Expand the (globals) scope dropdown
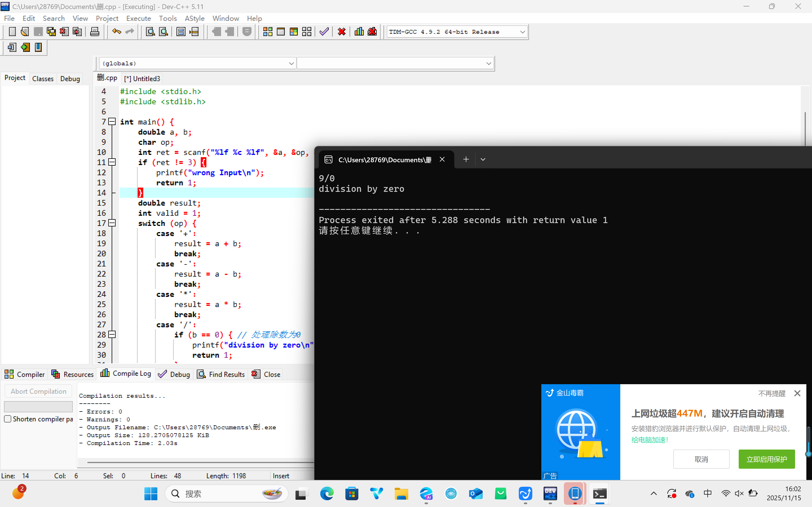Viewport: 812px width, 507px height. (x=291, y=63)
